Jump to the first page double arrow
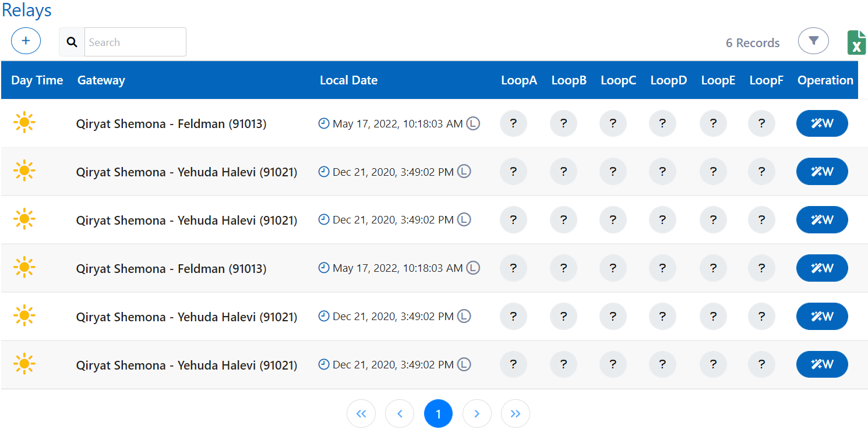868x433 pixels. [x=361, y=414]
